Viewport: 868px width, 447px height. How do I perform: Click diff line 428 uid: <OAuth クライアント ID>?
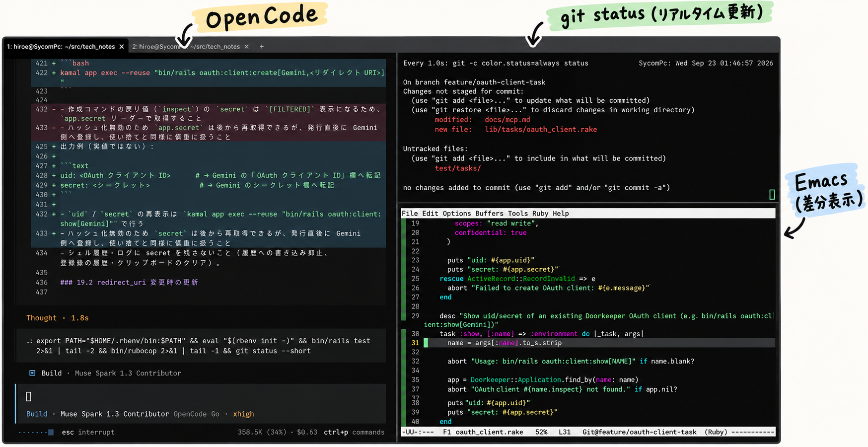click(209, 175)
